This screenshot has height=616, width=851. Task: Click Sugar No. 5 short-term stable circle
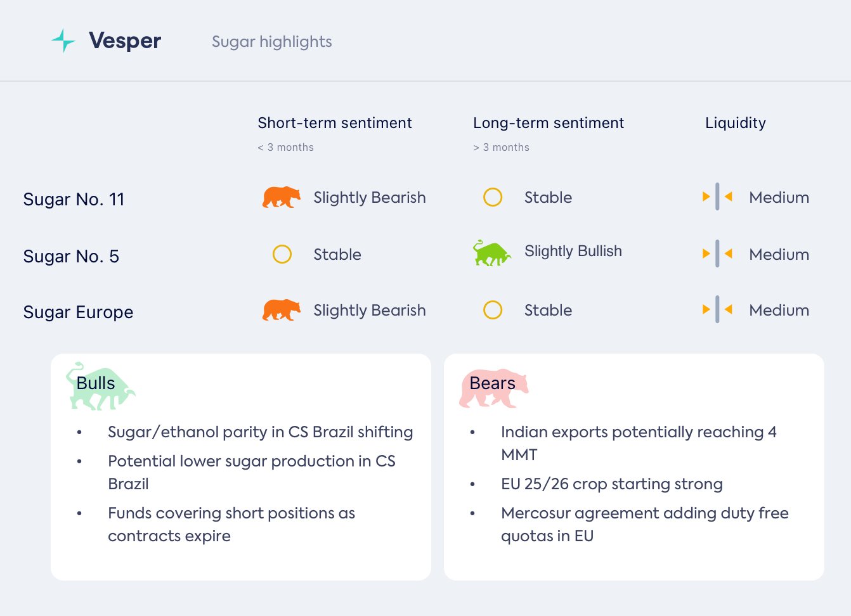click(x=282, y=254)
